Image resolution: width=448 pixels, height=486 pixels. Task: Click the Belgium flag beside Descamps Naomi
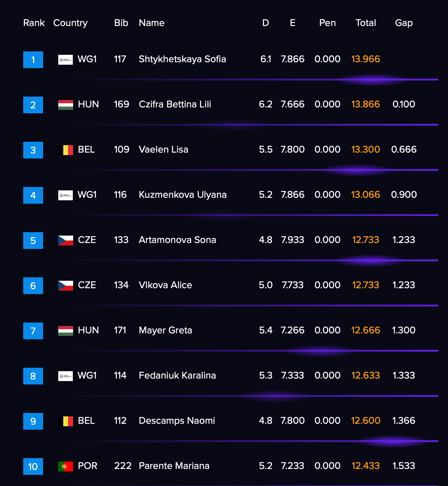pyautogui.click(x=65, y=421)
